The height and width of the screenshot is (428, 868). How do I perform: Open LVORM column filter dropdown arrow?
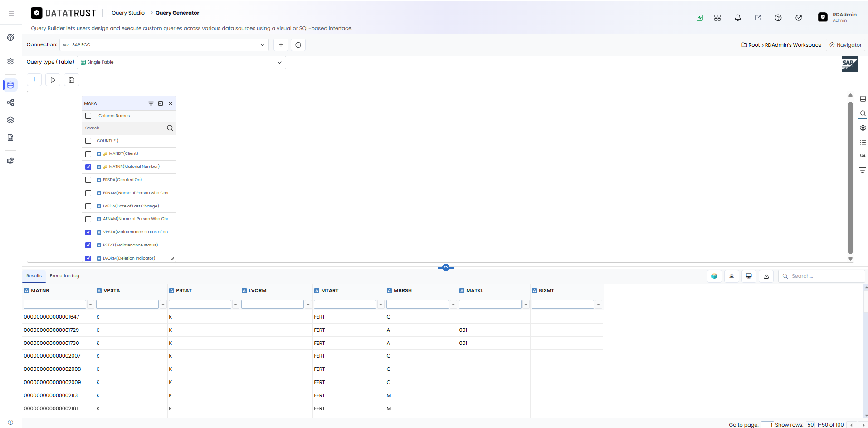(x=308, y=305)
